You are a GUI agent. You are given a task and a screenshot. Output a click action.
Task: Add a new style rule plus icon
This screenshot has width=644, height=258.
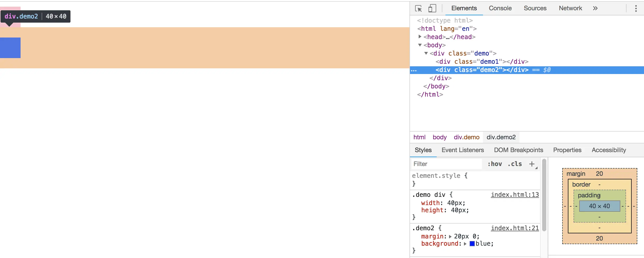(x=532, y=164)
